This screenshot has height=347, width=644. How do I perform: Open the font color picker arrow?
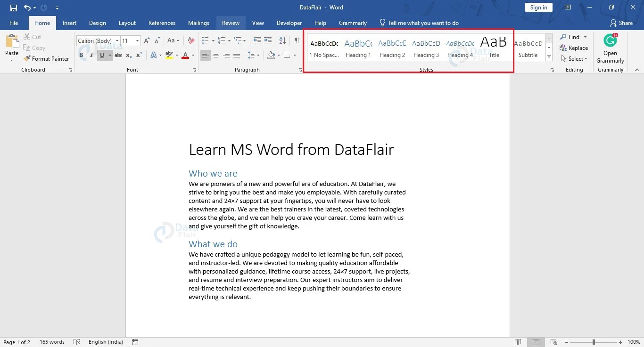click(193, 55)
